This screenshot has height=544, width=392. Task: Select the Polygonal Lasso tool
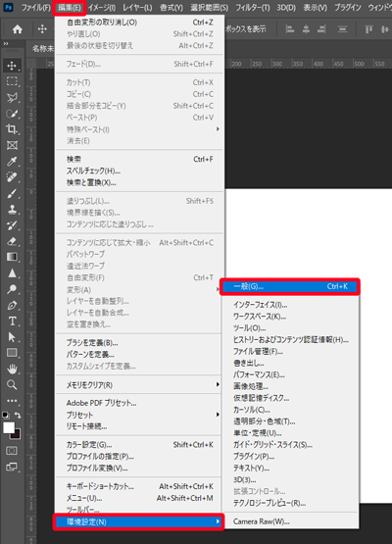coord(12,97)
